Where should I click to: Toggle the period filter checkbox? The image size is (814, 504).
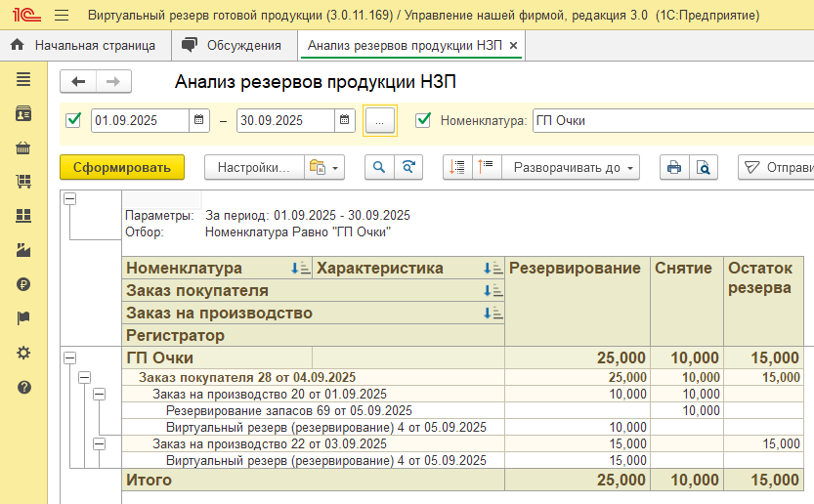pyautogui.click(x=73, y=120)
